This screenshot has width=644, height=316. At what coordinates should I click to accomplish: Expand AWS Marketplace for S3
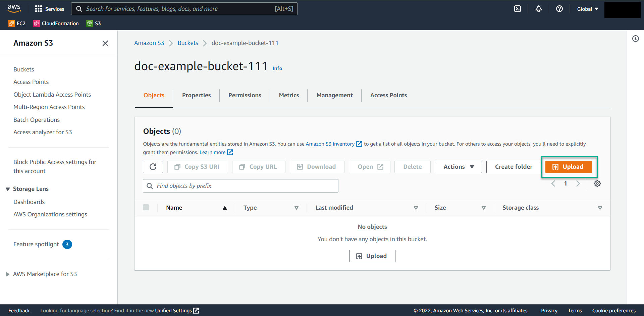(8, 274)
